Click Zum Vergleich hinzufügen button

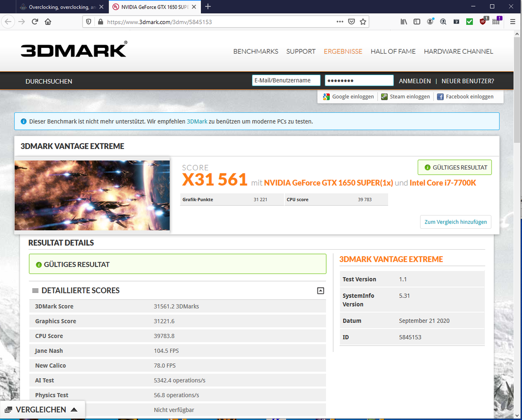point(455,222)
